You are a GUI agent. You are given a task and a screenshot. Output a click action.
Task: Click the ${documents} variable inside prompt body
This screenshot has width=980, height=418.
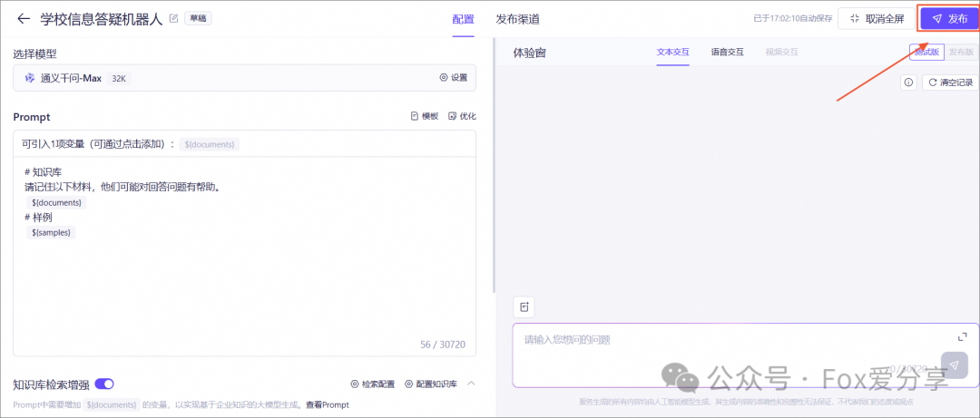point(56,203)
